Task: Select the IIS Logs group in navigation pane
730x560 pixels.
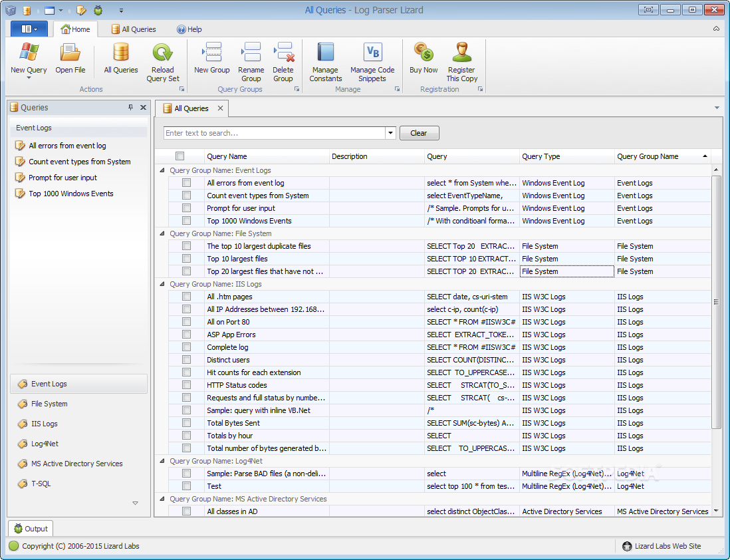Action: pos(78,424)
